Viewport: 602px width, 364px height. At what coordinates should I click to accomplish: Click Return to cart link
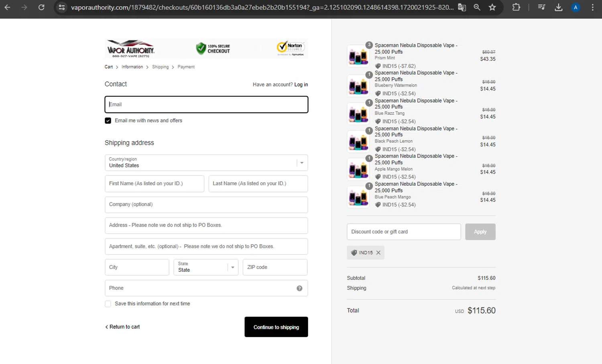click(x=122, y=327)
